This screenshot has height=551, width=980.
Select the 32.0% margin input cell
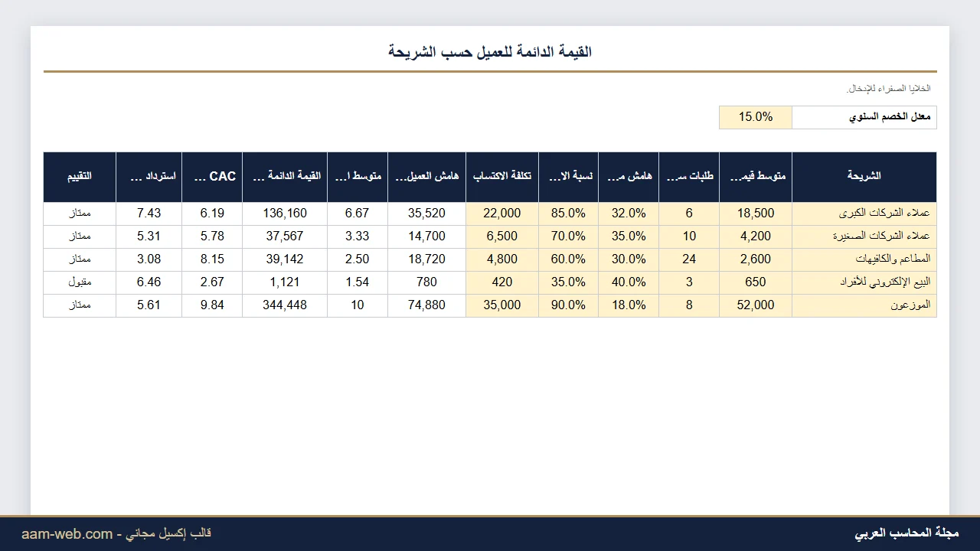coord(629,214)
